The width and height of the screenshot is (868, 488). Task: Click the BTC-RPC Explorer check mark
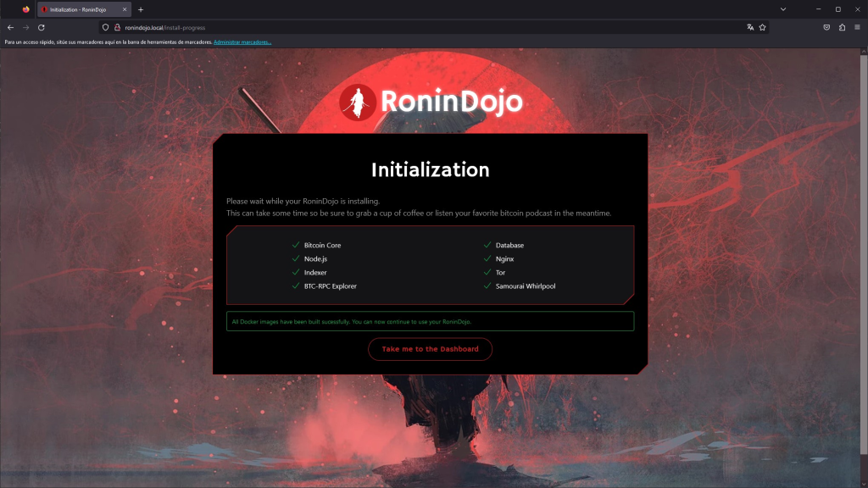pos(296,286)
